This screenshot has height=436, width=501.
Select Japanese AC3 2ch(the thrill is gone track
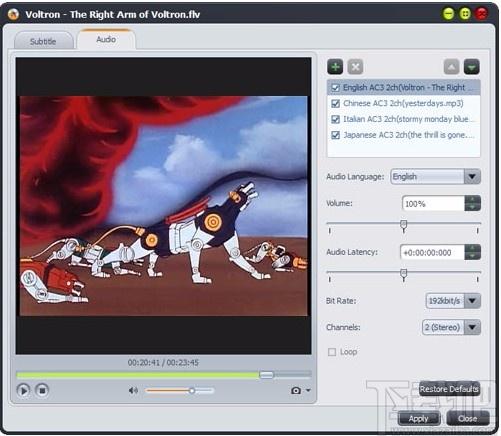click(404, 135)
